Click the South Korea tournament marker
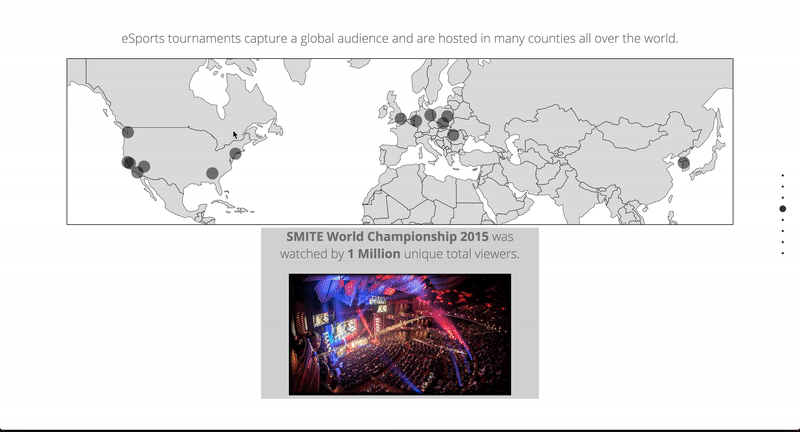The image size is (800, 432). 684,163
